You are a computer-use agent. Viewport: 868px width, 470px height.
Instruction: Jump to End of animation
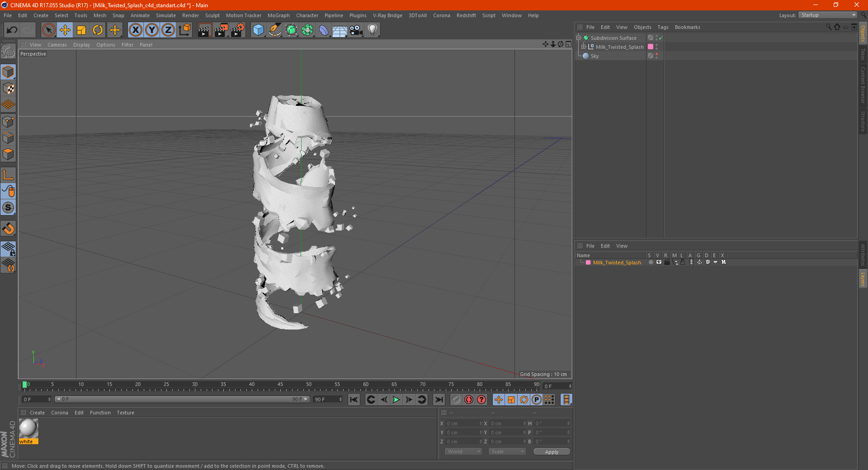(x=439, y=399)
